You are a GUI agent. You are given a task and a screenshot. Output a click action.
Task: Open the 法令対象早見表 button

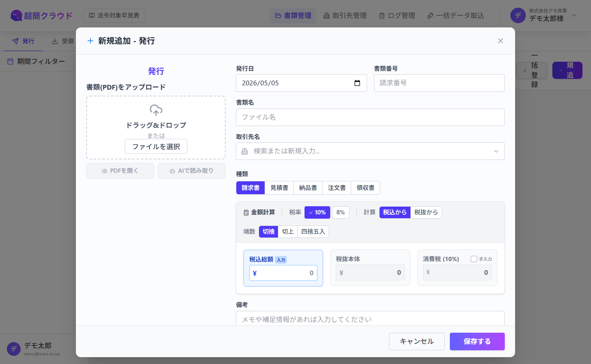point(114,15)
